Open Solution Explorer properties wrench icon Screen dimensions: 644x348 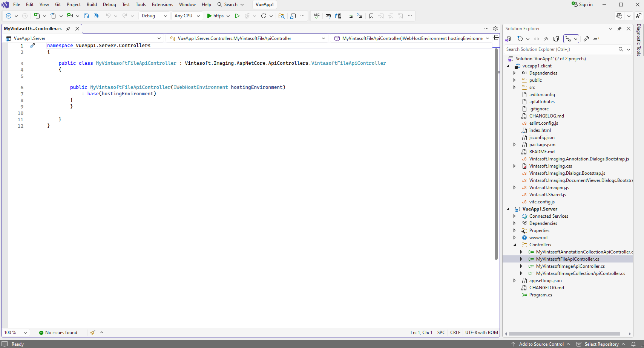(x=586, y=39)
